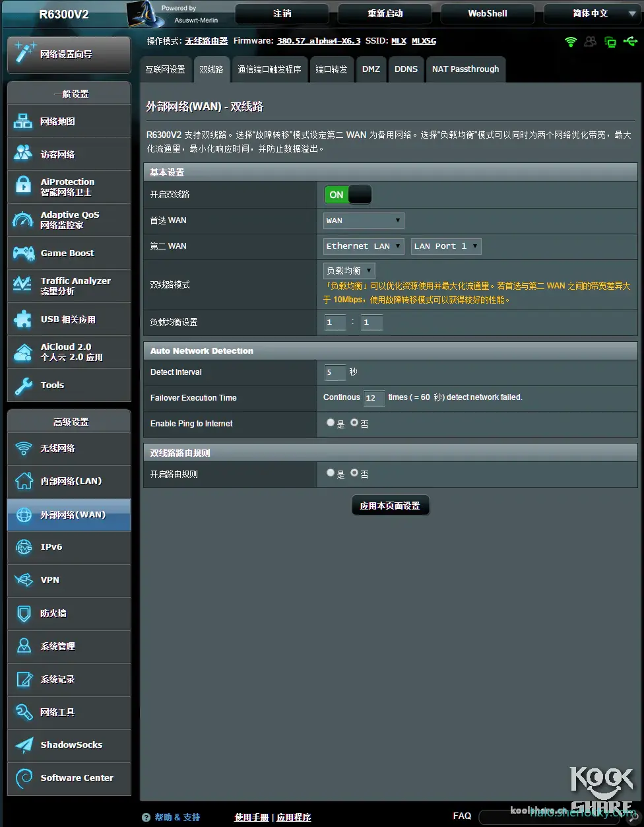Open AiCloud 2.0 settings
The height and width of the screenshot is (827, 644).
69,352
